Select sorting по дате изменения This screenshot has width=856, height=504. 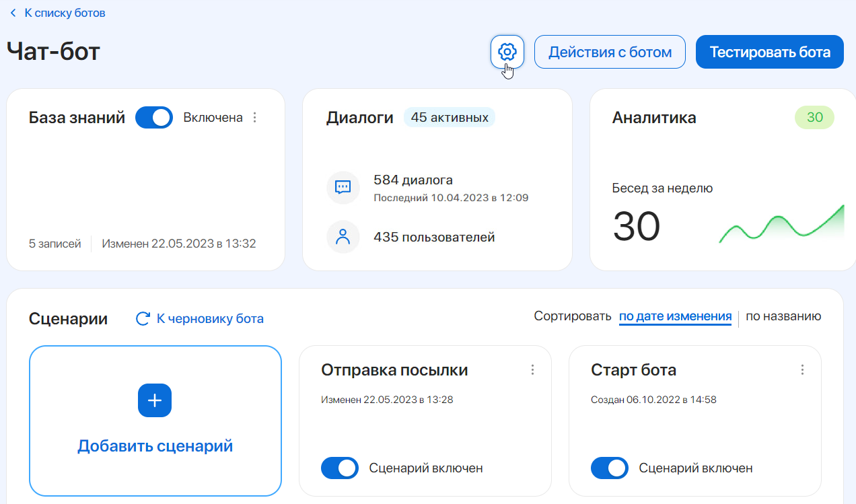(675, 316)
